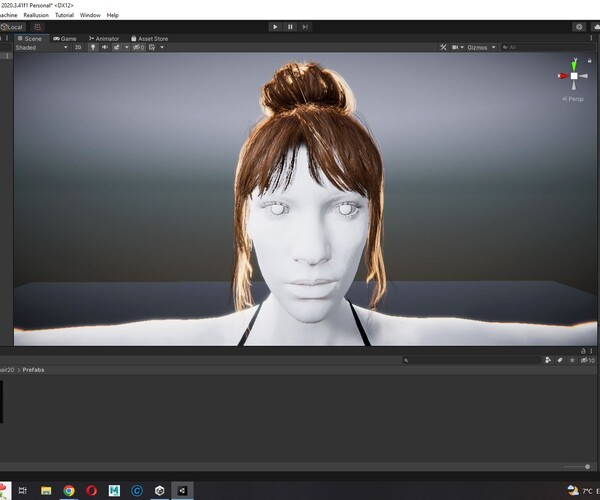Open Windows Task View from taskbar
Image resolution: width=600 pixels, height=500 pixels.
click(x=23, y=490)
